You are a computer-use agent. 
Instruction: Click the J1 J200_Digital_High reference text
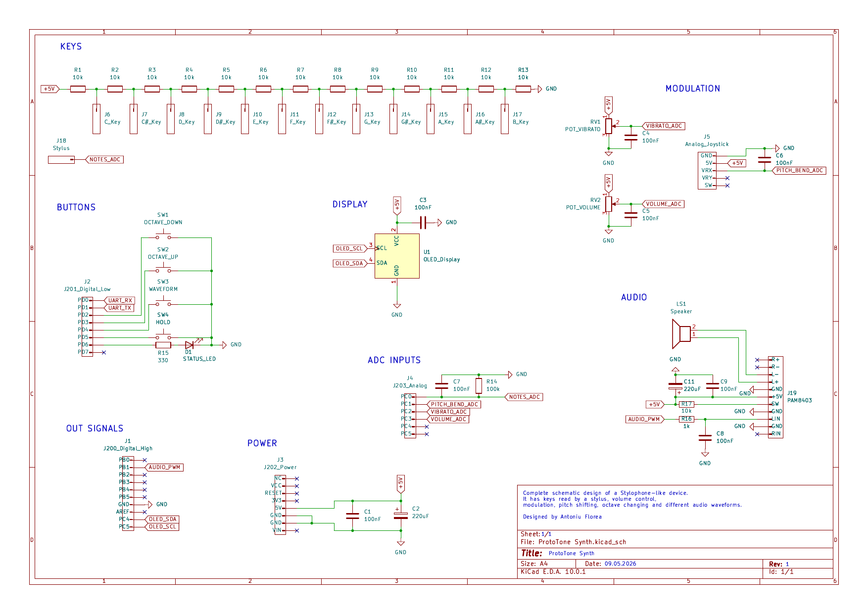click(128, 445)
